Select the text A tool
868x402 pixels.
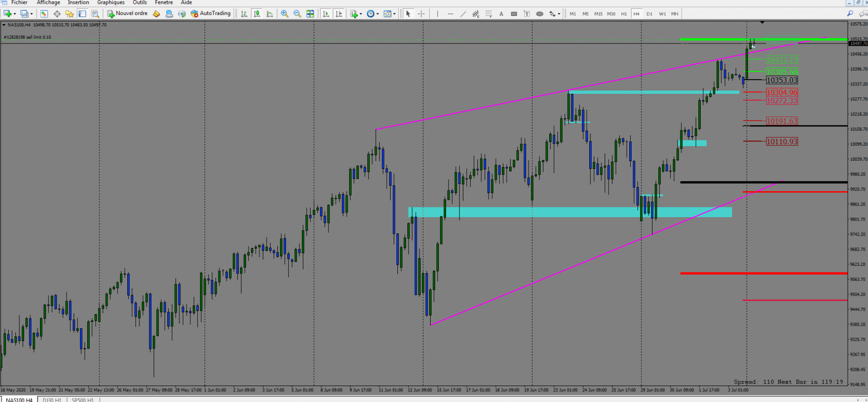[x=501, y=14]
